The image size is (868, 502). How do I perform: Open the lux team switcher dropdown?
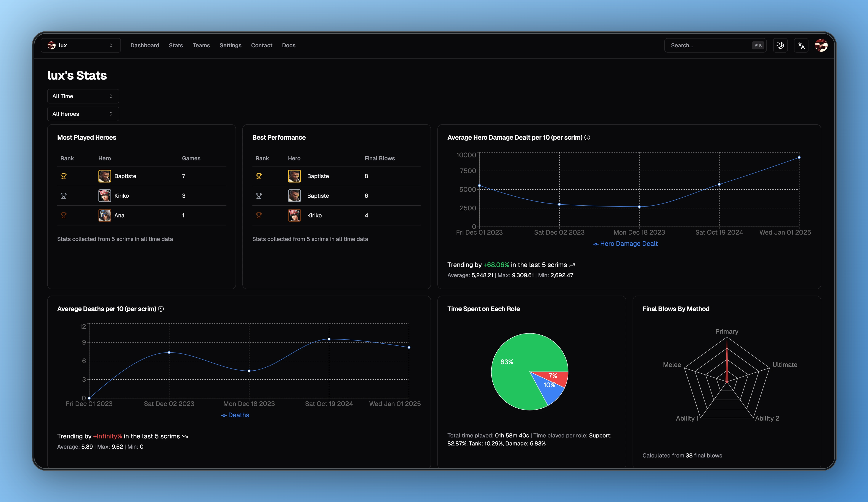tap(81, 45)
